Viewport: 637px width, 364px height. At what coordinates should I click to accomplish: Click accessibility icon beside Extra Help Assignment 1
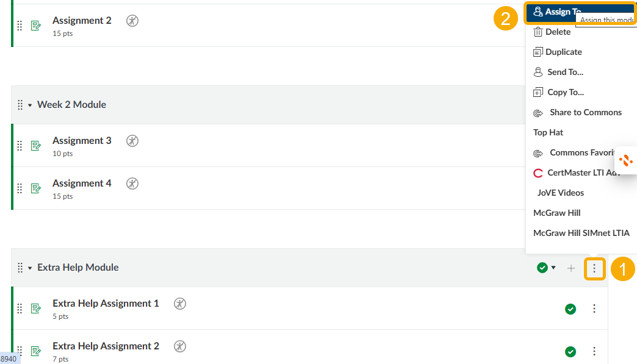(x=180, y=304)
